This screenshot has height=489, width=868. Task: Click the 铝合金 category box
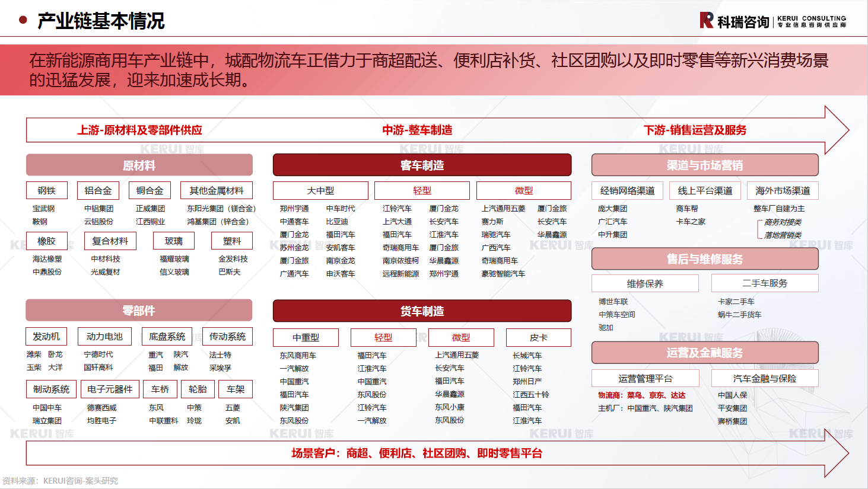[x=98, y=190]
